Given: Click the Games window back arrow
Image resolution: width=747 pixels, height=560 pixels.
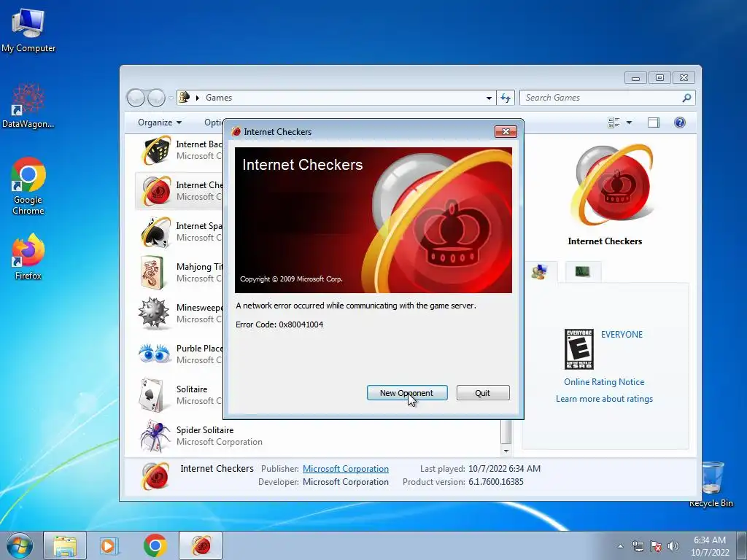Looking at the screenshot, I should coord(136,98).
